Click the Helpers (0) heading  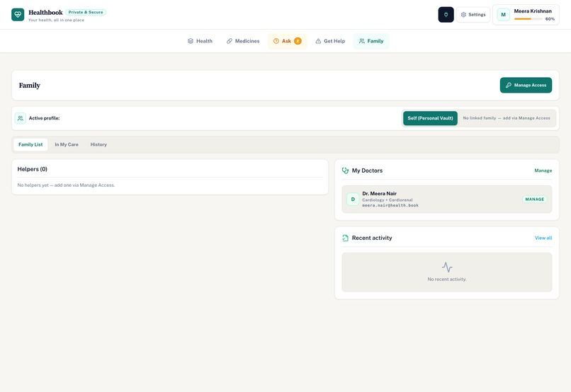33,169
